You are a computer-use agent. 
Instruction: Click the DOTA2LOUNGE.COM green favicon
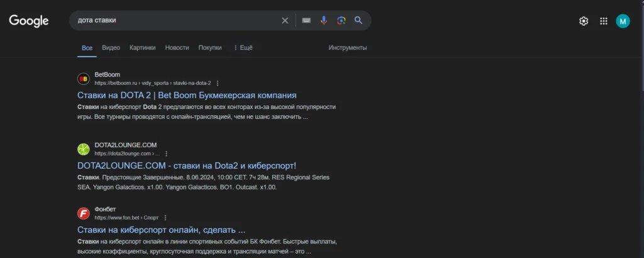pyautogui.click(x=84, y=149)
